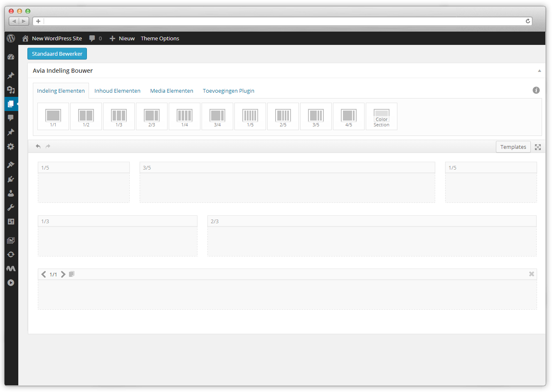Click the Standaard Bewerker button
Image resolution: width=552 pixels, height=392 pixels.
[57, 54]
